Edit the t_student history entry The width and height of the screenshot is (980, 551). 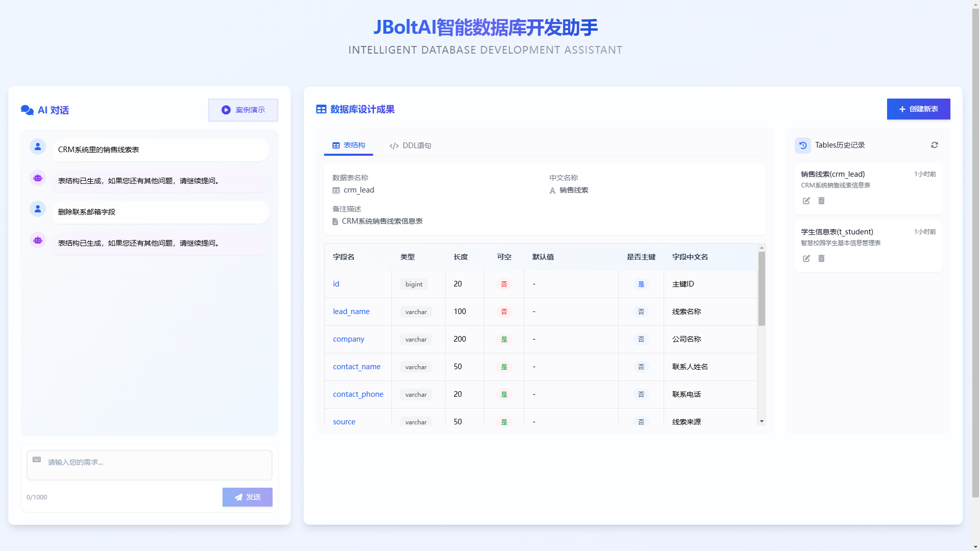click(806, 258)
